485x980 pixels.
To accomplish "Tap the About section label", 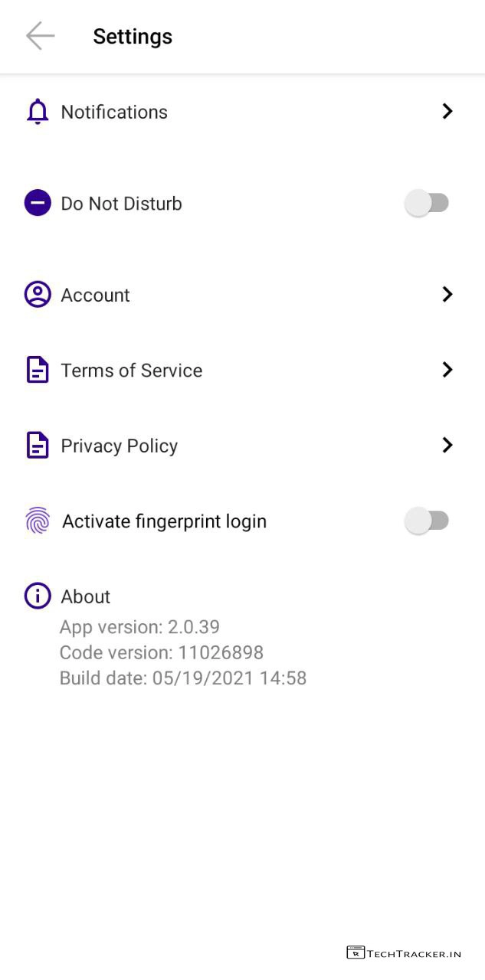I will tap(86, 596).
